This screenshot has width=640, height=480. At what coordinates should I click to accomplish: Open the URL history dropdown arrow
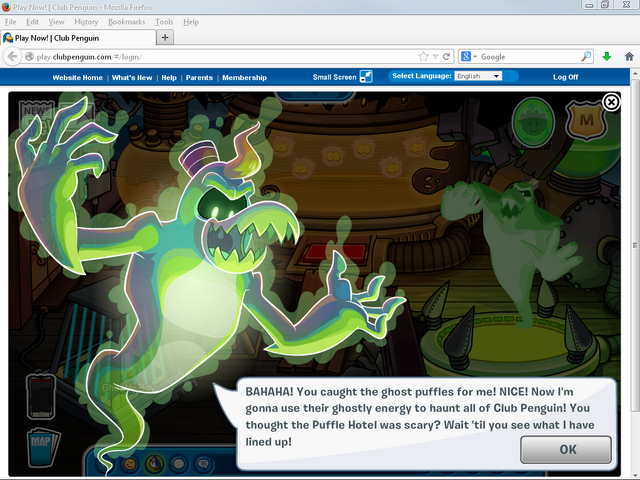[x=436, y=57]
